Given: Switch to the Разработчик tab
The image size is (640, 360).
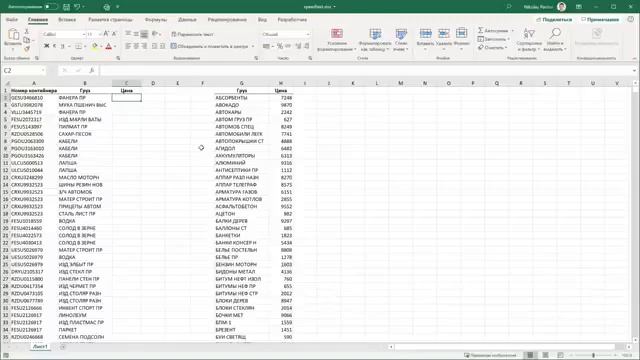Looking at the screenshot, I should coord(292,20).
